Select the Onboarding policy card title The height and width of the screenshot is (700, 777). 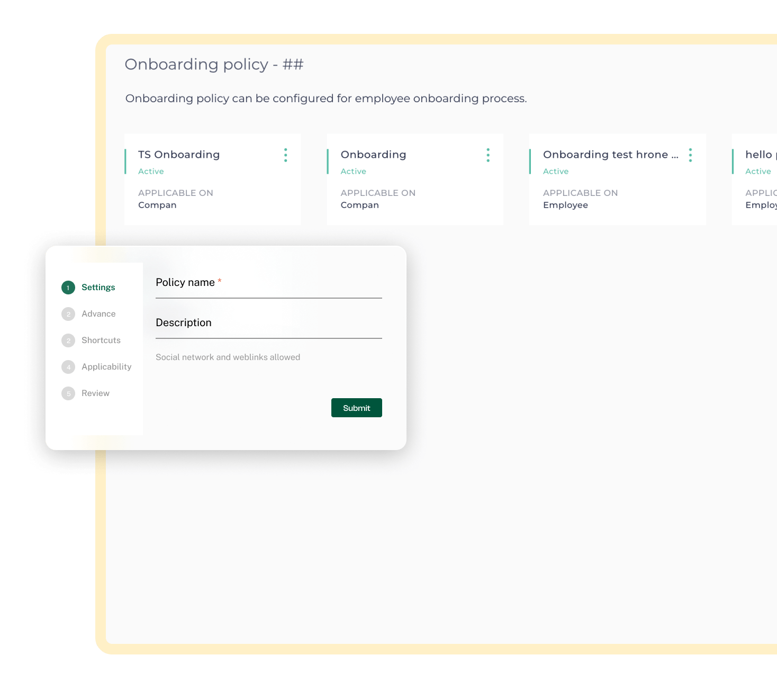[373, 155]
